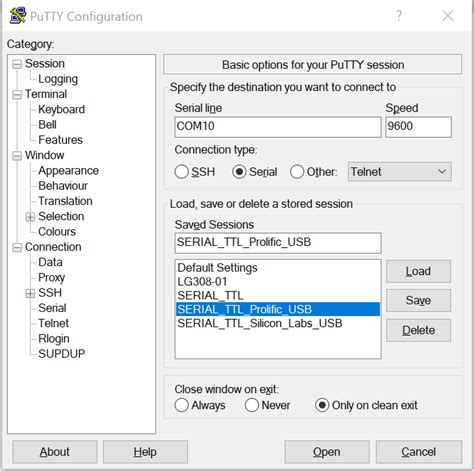Open the Telnet category in tree
This screenshot has width=474, height=471.
[54, 323]
